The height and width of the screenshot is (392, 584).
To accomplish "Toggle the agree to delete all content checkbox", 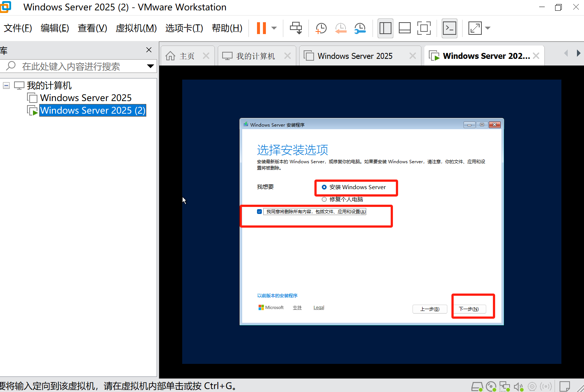I will pos(260,212).
